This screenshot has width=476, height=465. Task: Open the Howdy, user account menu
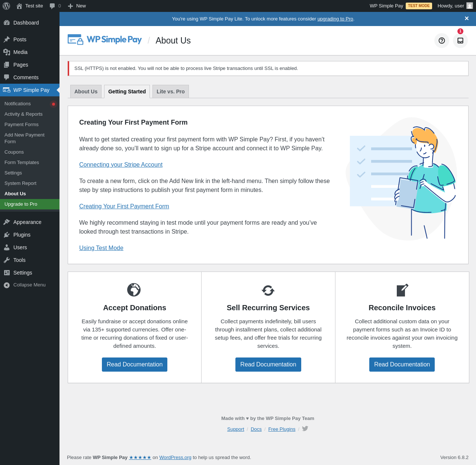[455, 6]
